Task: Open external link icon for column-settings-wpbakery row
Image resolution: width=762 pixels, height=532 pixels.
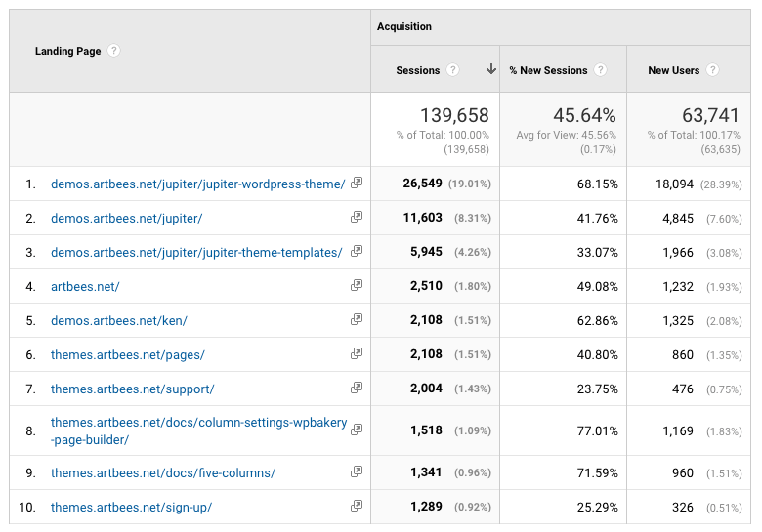Action: [357, 430]
